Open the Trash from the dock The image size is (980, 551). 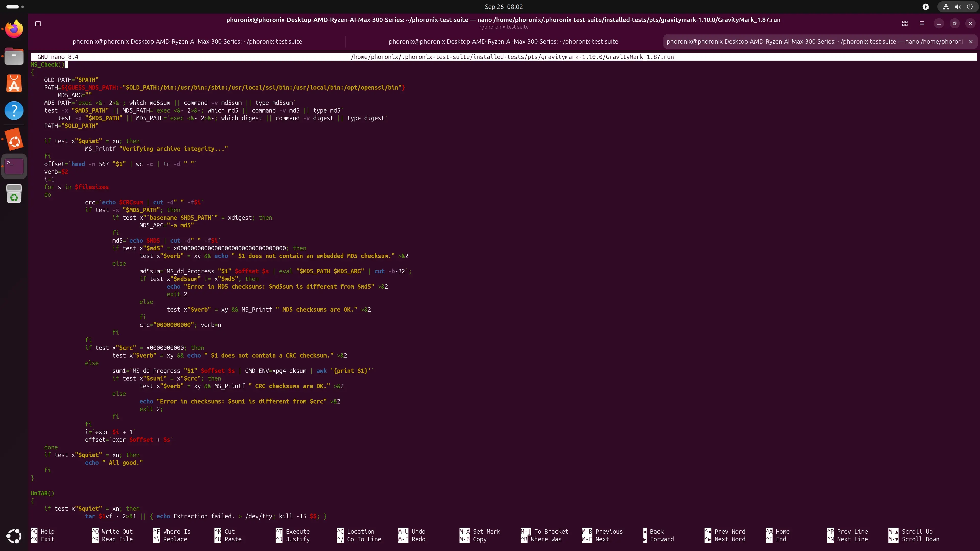click(x=14, y=193)
